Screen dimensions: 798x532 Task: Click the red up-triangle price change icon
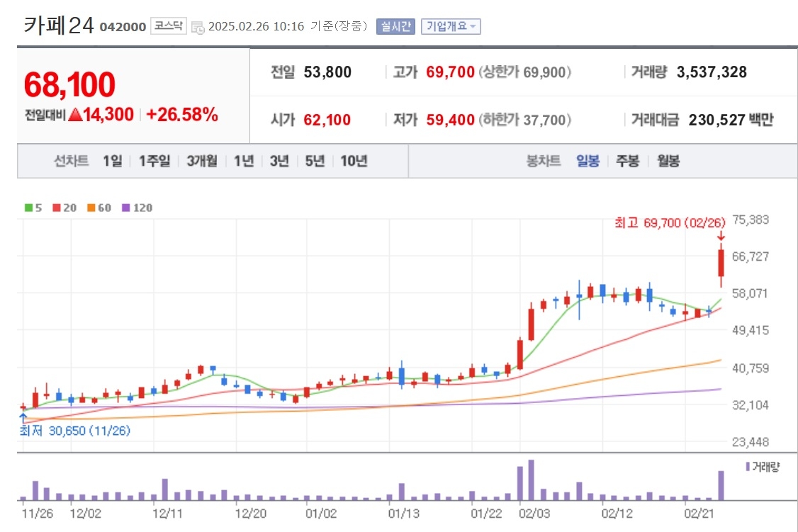[x=75, y=115]
